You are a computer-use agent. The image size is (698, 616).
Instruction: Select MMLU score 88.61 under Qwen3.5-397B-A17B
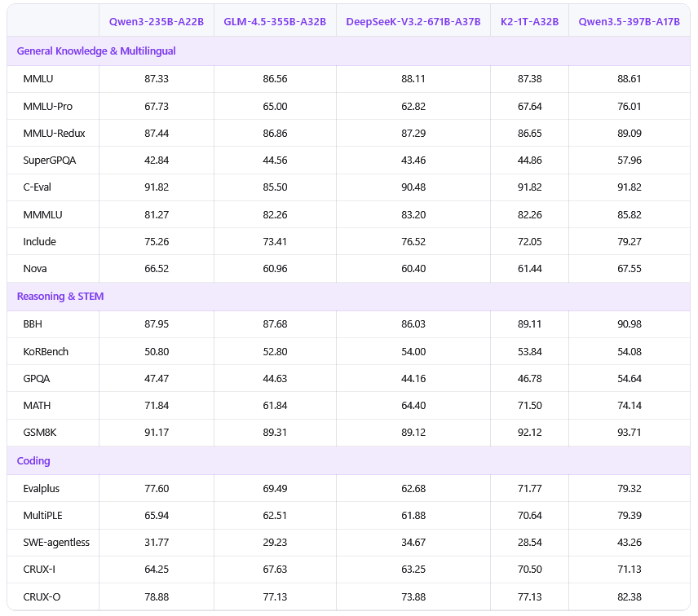click(x=629, y=79)
